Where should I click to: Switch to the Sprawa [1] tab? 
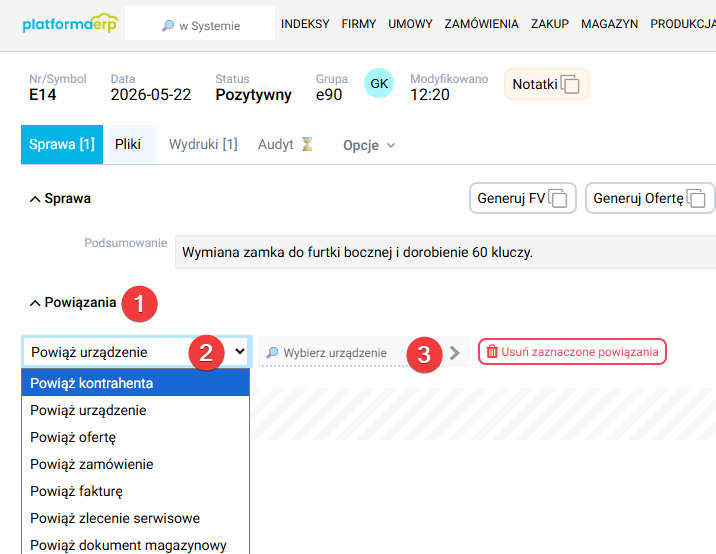tap(62, 144)
